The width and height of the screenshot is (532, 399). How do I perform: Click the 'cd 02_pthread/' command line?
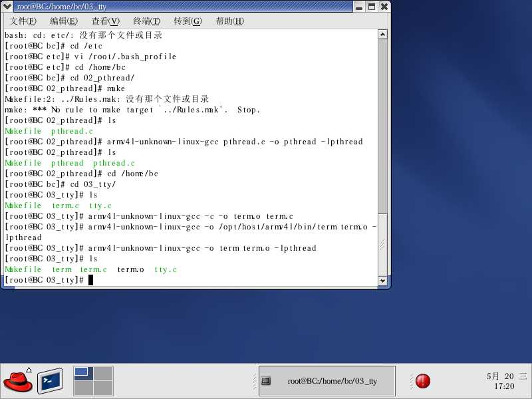click(x=70, y=78)
